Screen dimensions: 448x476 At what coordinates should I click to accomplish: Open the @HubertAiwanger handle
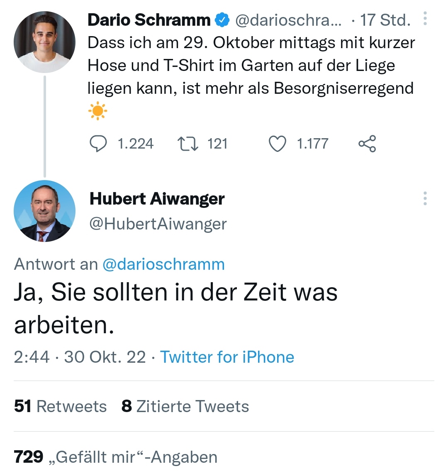pyautogui.click(x=158, y=224)
